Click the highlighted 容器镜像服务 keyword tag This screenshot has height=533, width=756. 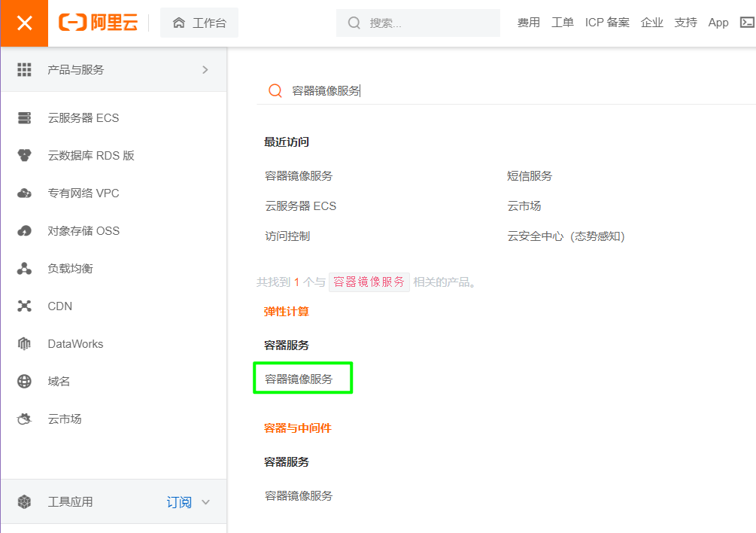tap(369, 282)
